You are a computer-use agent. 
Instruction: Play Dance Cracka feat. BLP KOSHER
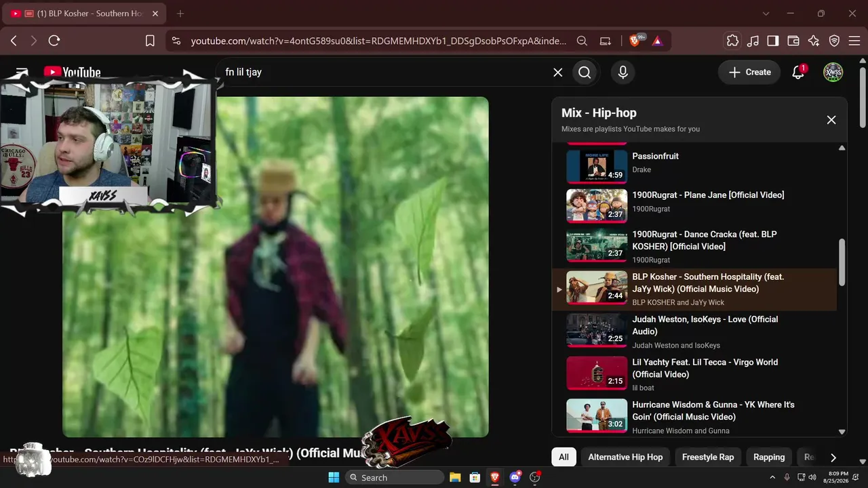pos(694,246)
